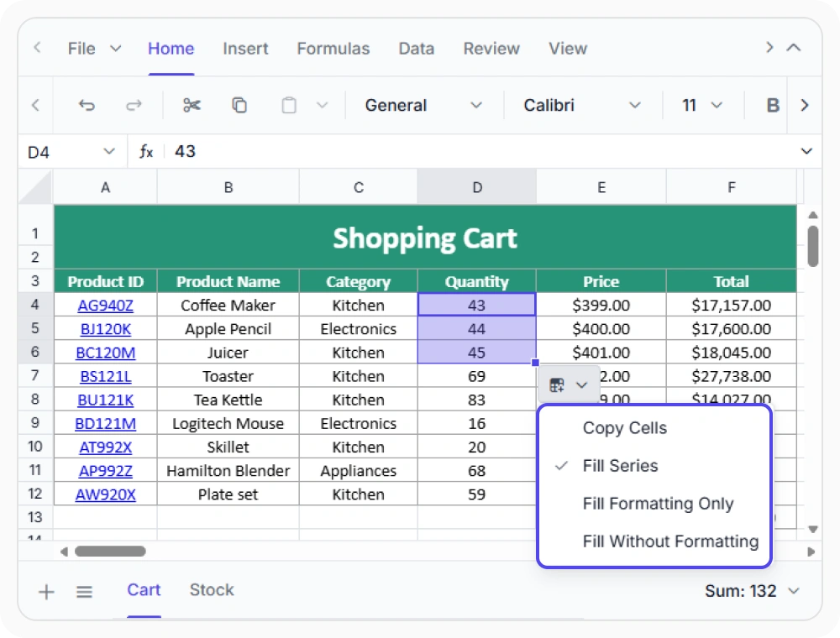This screenshot has height=638, width=840.
Task: Open the BJ120K product link
Action: pyautogui.click(x=106, y=329)
